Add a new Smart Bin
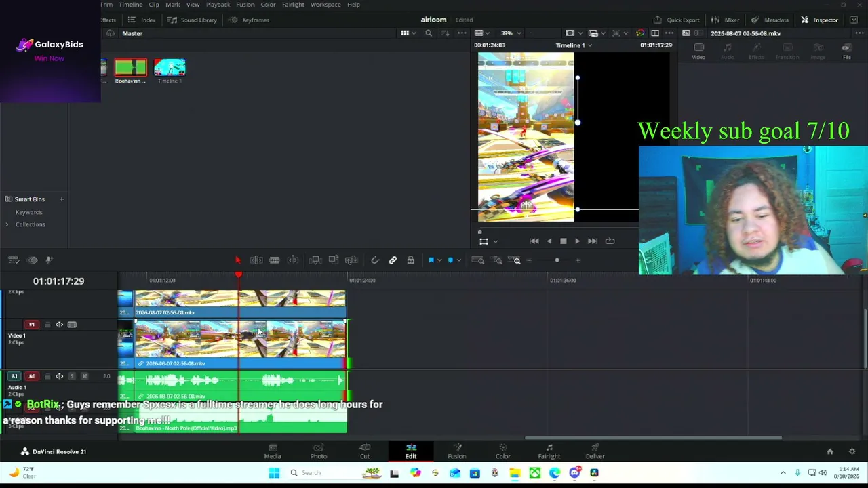 pyautogui.click(x=61, y=199)
